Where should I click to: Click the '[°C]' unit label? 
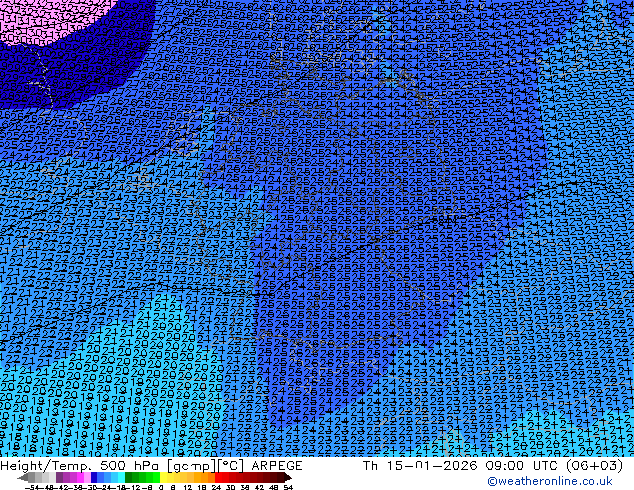tap(231, 466)
